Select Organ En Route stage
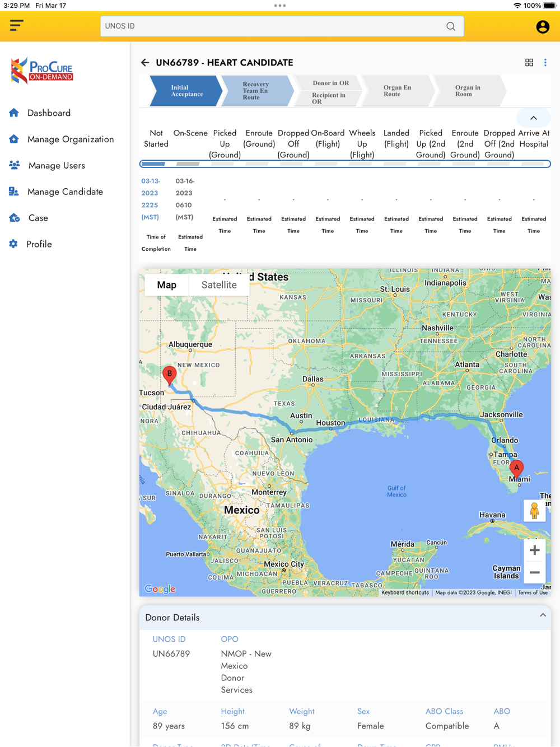 397,91
